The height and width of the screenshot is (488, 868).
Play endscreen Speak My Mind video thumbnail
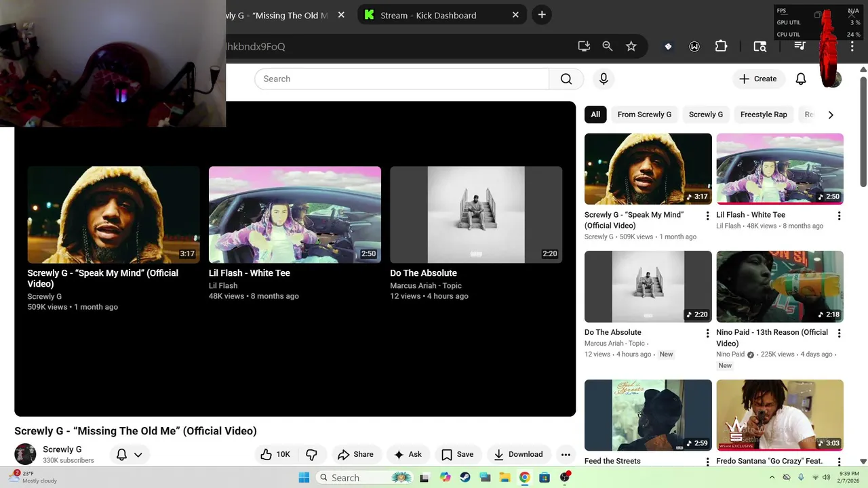(x=113, y=214)
